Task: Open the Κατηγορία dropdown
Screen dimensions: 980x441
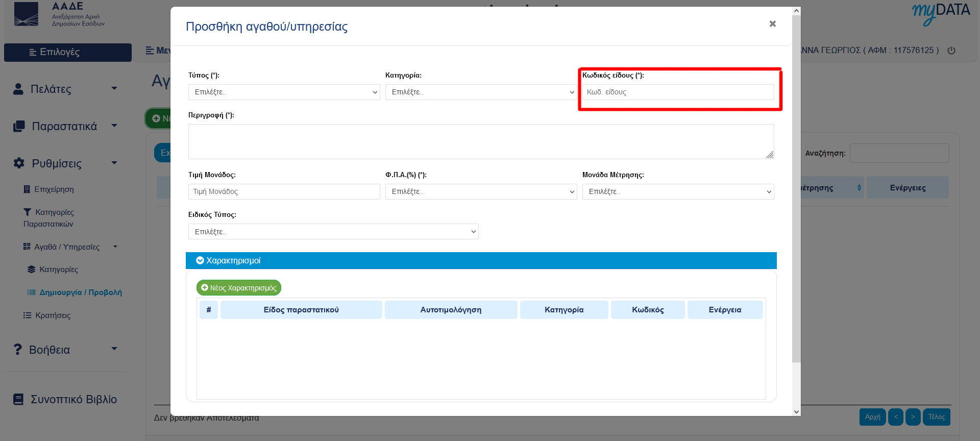Action: [x=481, y=92]
